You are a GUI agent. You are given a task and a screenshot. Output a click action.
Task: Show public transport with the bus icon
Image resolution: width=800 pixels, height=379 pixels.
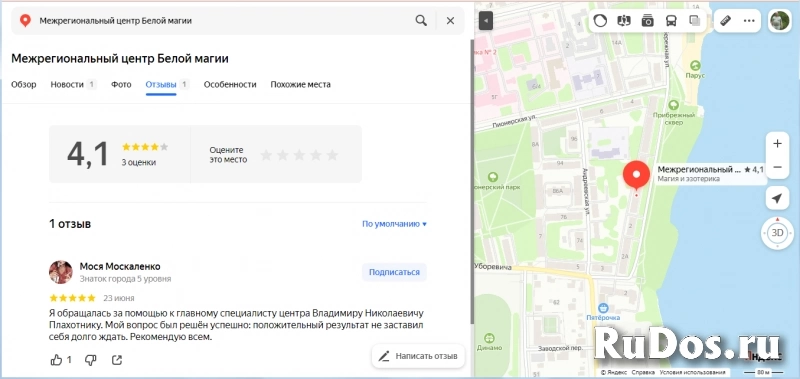click(670, 20)
